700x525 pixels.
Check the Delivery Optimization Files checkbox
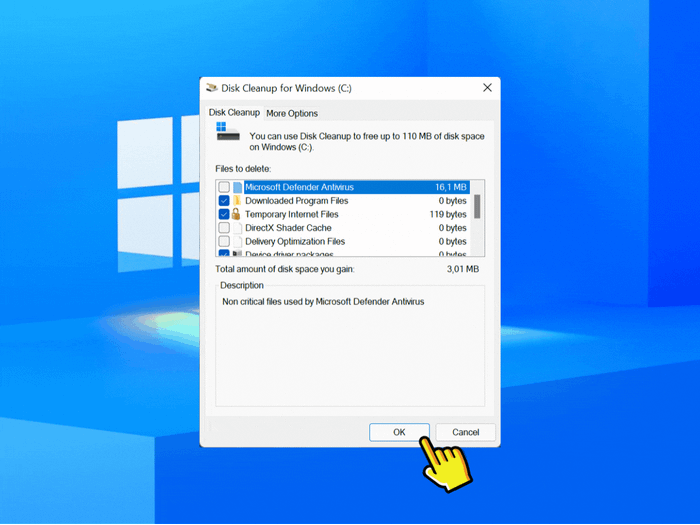click(224, 241)
